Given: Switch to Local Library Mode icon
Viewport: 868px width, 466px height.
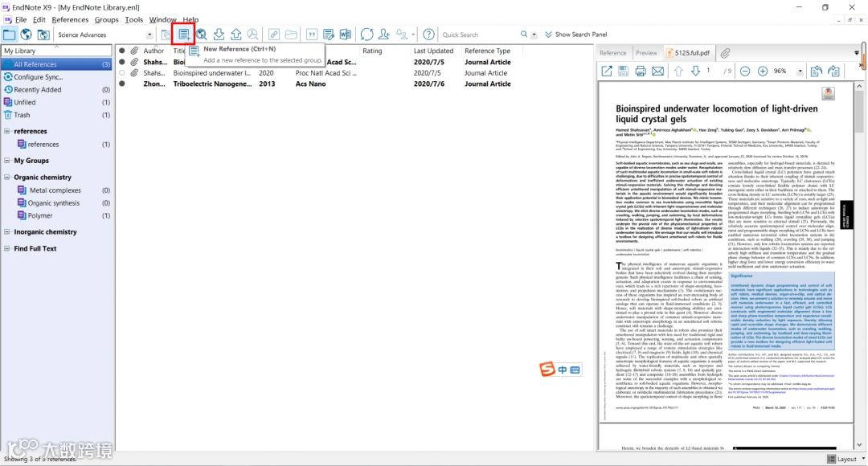Looking at the screenshot, I should click(9, 35).
